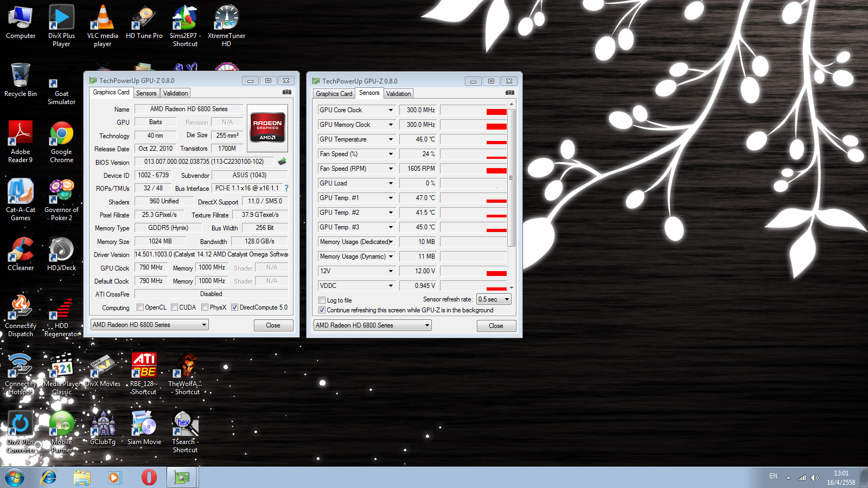Screen dimensions: 868x488
Task: Open VLC media player desktop shortcut
Action: click(103, 26)
